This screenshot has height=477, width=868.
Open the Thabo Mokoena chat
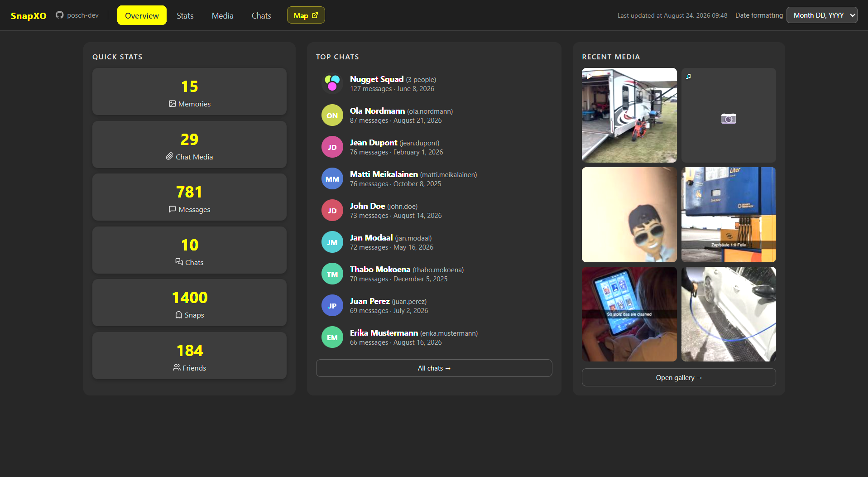click(x=434, y=274)
